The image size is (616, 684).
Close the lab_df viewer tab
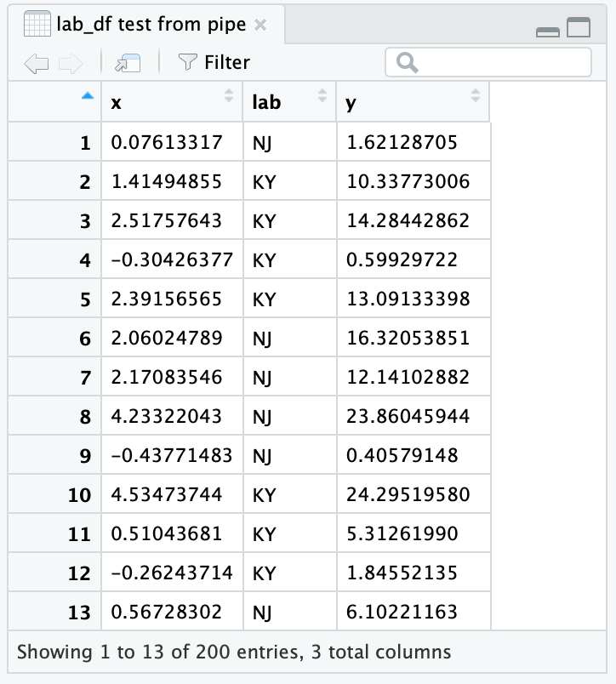[260, 26]
